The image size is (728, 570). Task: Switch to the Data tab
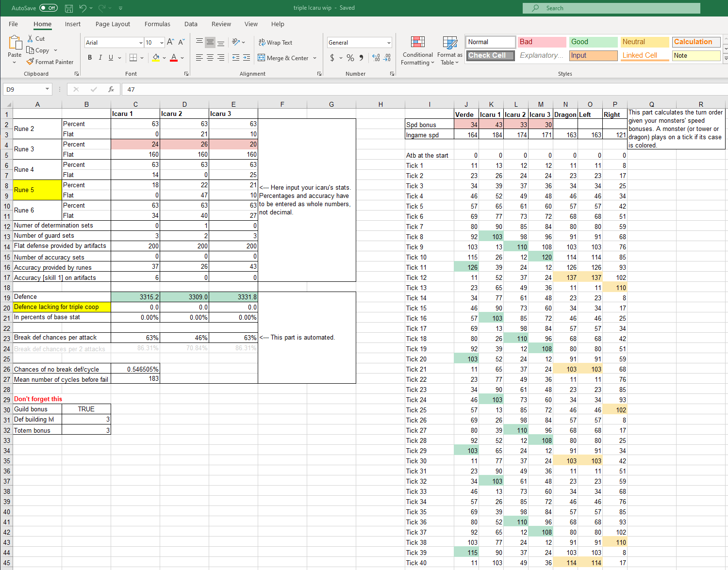pos(191,24)
